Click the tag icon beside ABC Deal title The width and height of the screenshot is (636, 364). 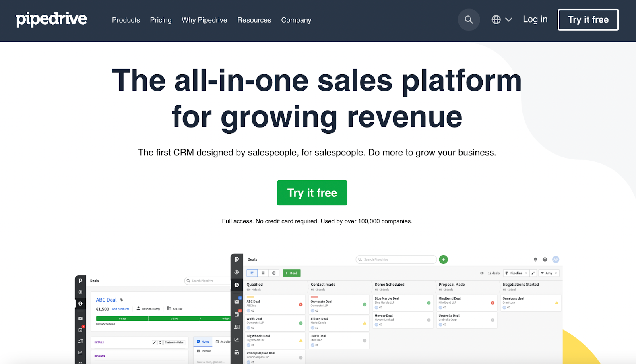click(122, 300)
